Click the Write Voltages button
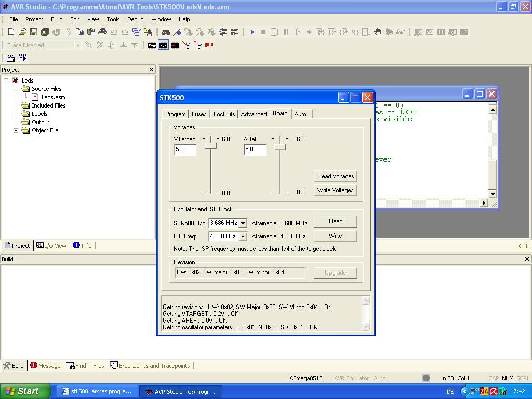Viewport: 532px width, 399px height. [336, 190]
